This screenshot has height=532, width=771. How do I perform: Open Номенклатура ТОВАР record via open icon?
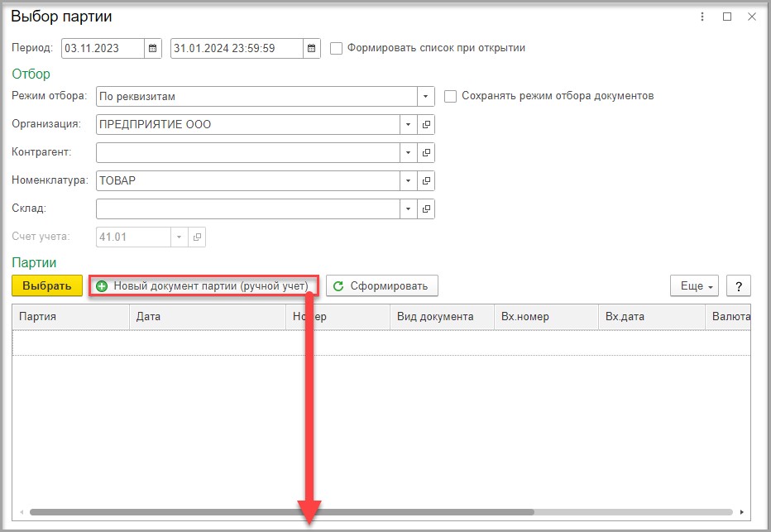(426, 180)
